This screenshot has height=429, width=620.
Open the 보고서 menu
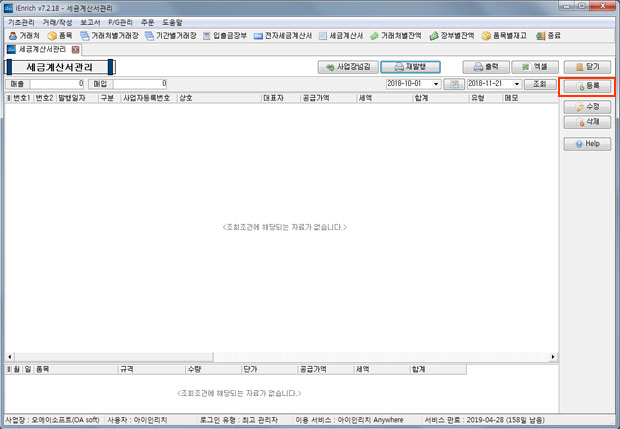[x=90, y=21]
